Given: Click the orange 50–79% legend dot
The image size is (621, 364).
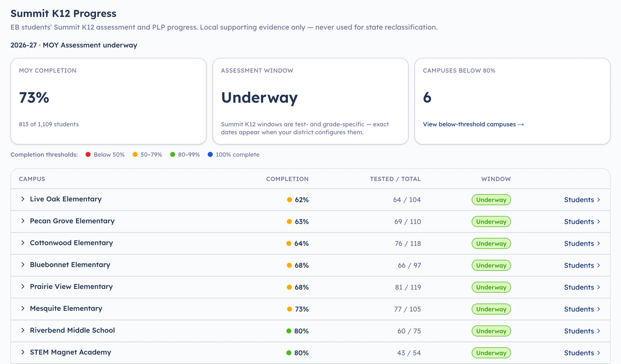Looking at the screenshot, I should click(135, 154).
